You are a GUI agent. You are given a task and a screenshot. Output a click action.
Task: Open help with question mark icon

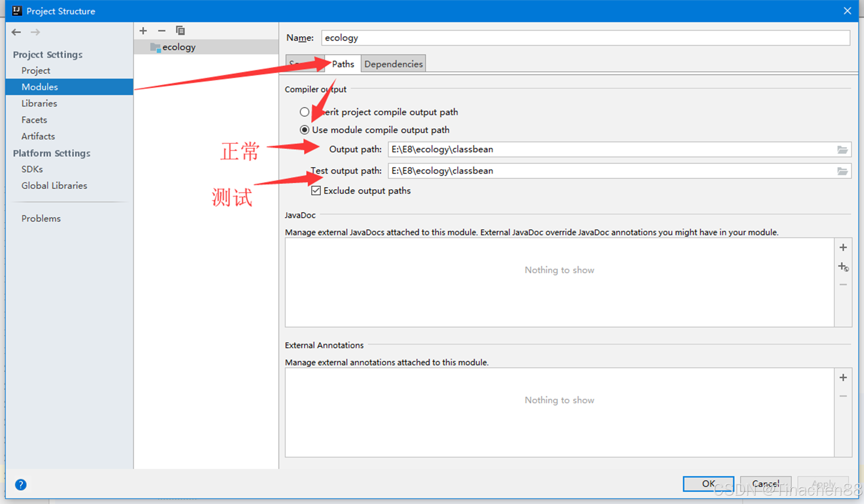(21, 484)
